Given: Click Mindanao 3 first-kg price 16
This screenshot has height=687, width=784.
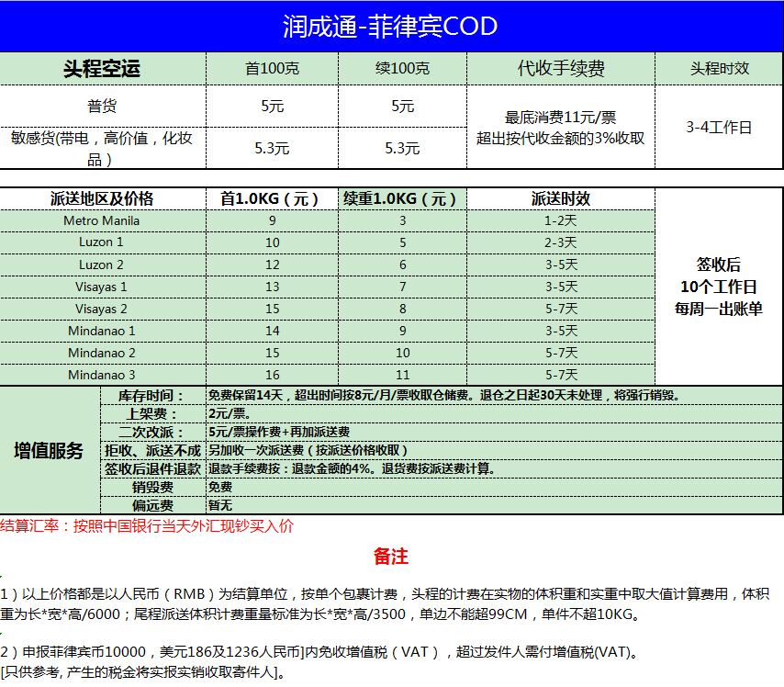Looking at the screenshot, I should 272,375.
